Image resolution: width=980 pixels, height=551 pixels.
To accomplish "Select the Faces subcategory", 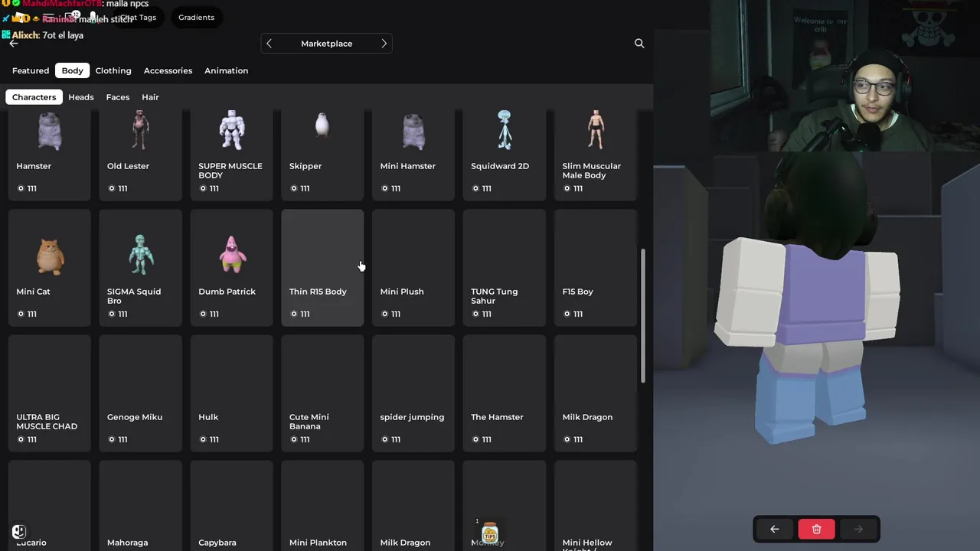I will tap(118, 97).
